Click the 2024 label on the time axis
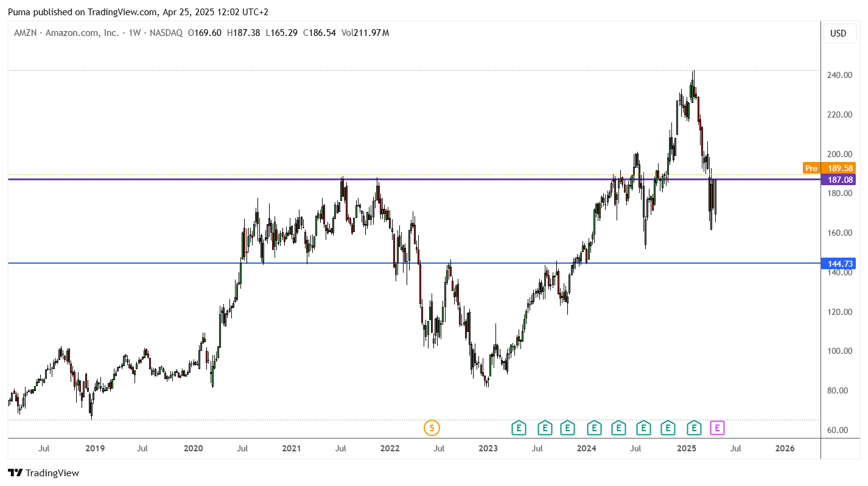 (x=587, y=449)
